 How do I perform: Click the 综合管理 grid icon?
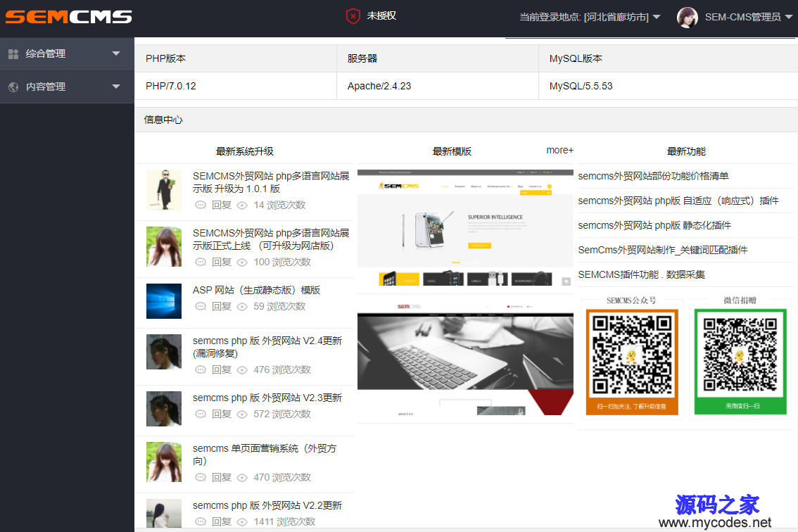point(13,53)
